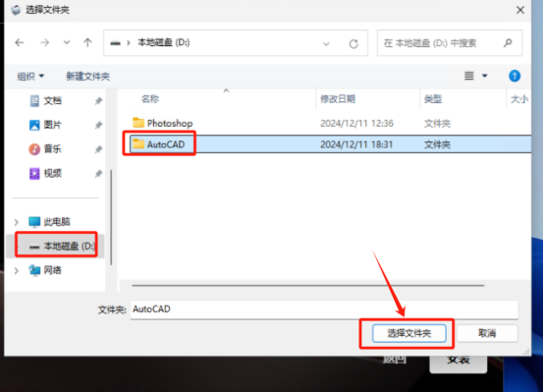The width and height of the screenshot is (544, 392).
Task: Click the AutoCAD folder icon
Action: [x=138, y=143]
